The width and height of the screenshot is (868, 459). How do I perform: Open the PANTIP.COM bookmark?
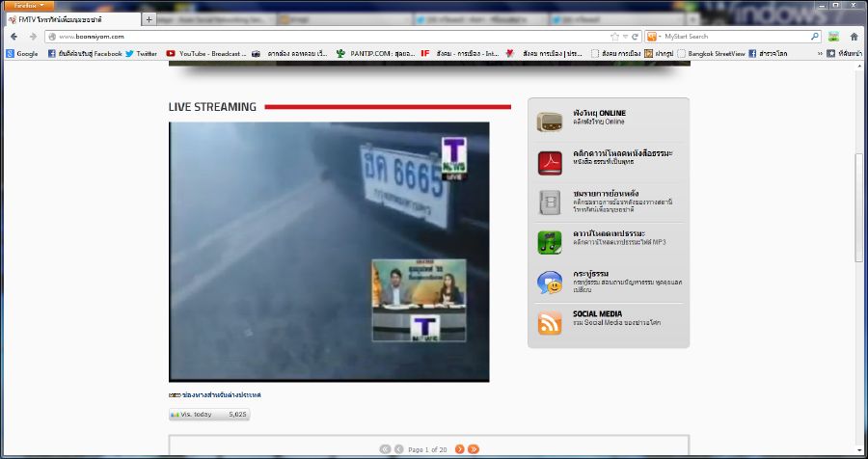[376, 54]
